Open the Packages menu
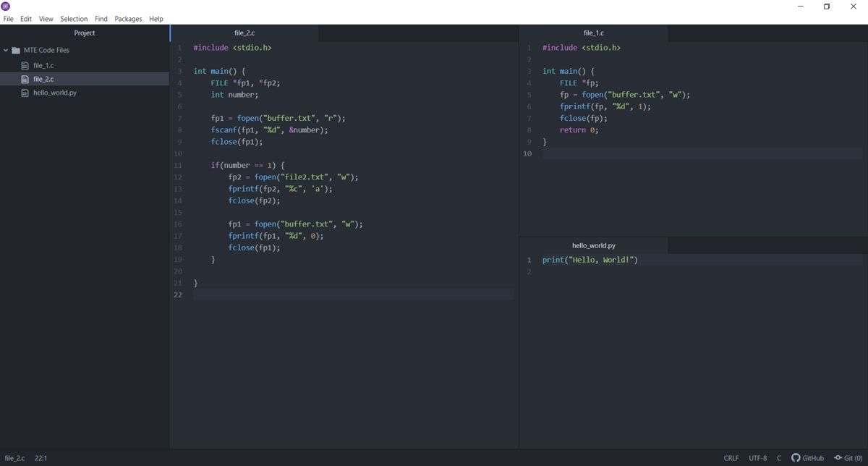This screenshot has width=868, height=466. click(128, 19)
